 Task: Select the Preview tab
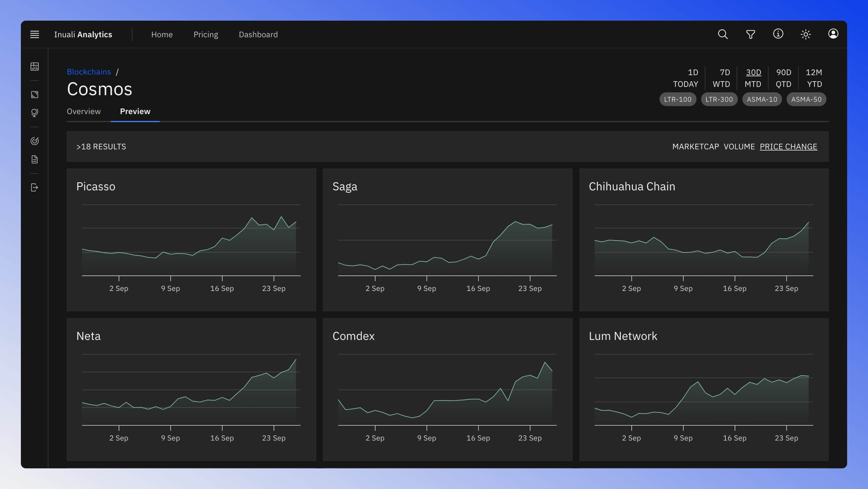tap(135, 112)
